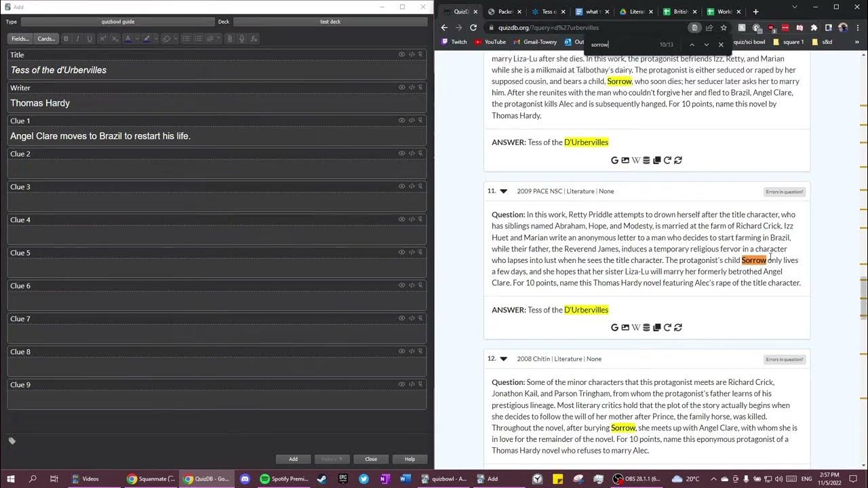The width and height of the screenshot is (868, 488).
Task: Click the Twitch bookmark
Action: (454, 42)
